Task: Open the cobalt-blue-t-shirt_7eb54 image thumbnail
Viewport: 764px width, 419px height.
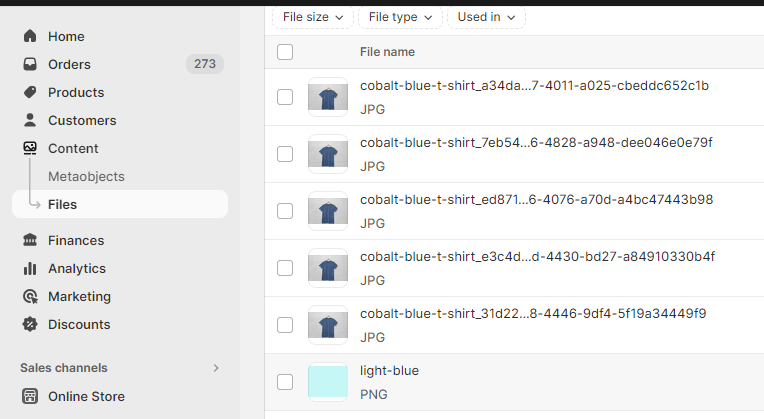Action: coord(328,154)
